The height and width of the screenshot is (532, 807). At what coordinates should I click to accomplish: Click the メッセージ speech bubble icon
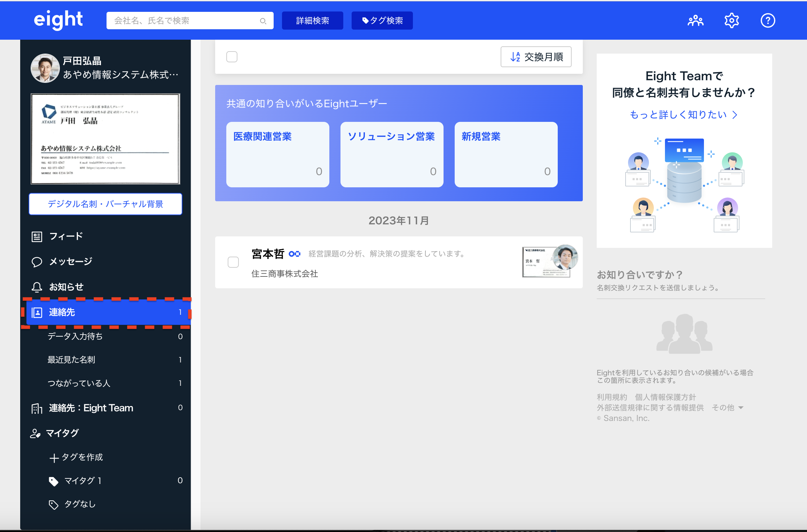point(37,262)
